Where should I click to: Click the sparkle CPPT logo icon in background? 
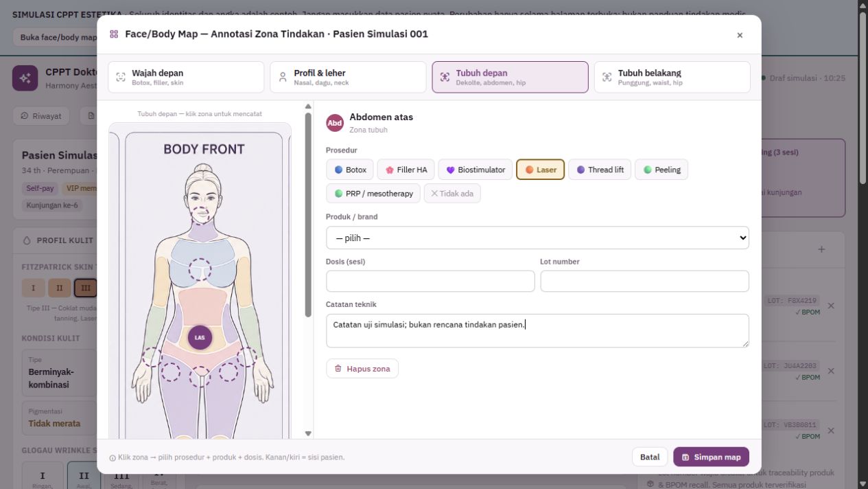pyautogui.click(x=25, y=78)
